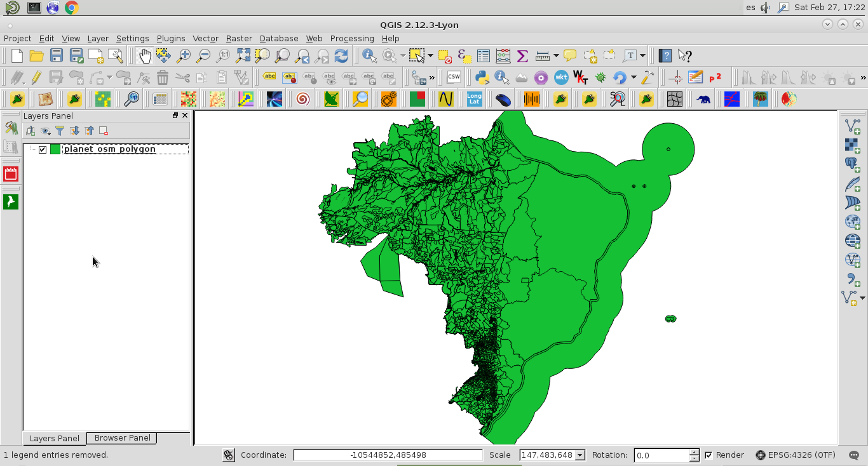Close the Layers Panel

tap(185, 116)
